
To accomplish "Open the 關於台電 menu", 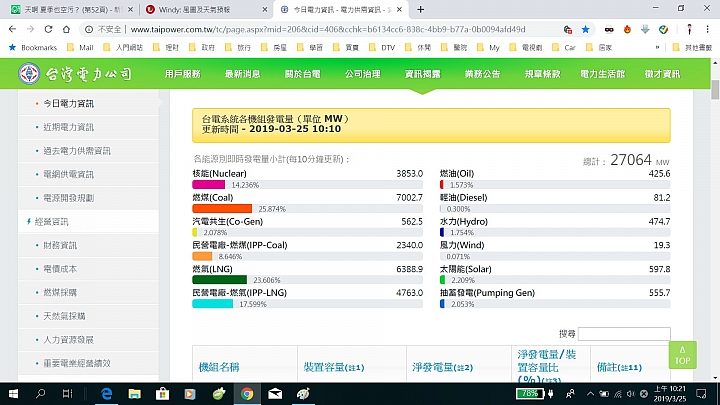I will pos(303,74).
